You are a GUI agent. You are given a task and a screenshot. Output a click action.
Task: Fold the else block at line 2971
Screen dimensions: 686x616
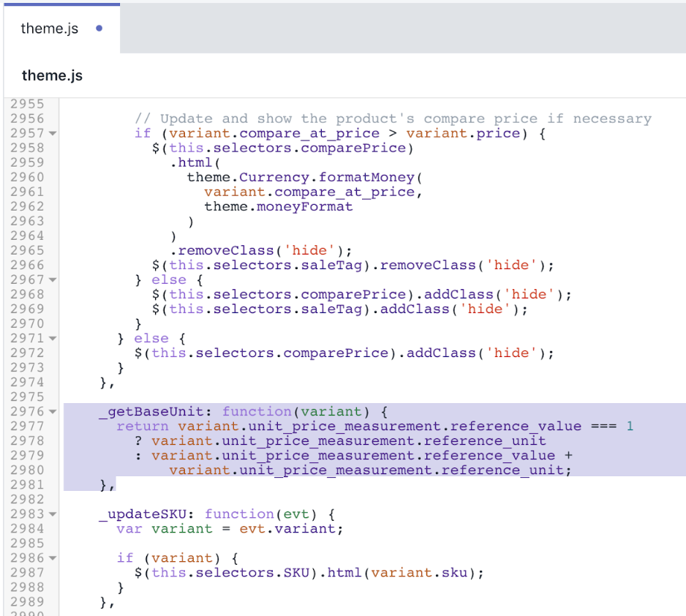tap(52, 339)
